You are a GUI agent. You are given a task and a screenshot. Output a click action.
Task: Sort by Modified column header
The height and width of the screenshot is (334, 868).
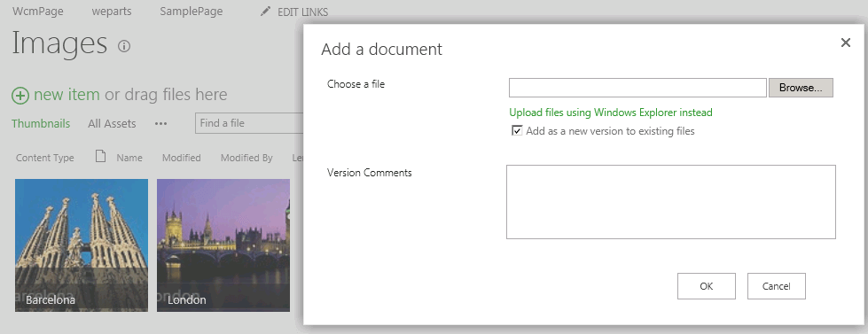(182, 158)
